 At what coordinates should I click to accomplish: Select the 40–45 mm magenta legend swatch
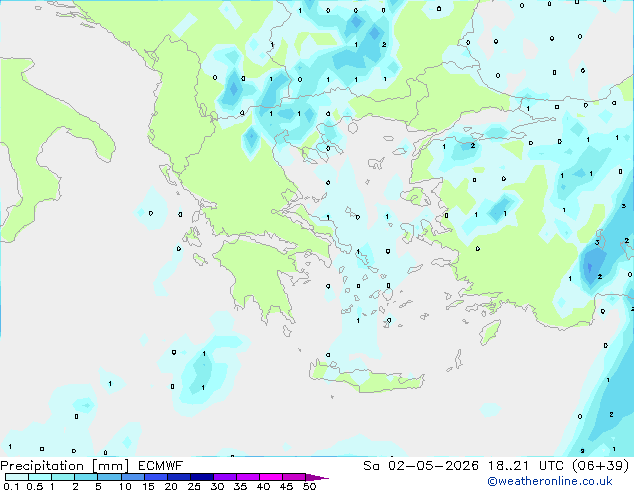271,477
